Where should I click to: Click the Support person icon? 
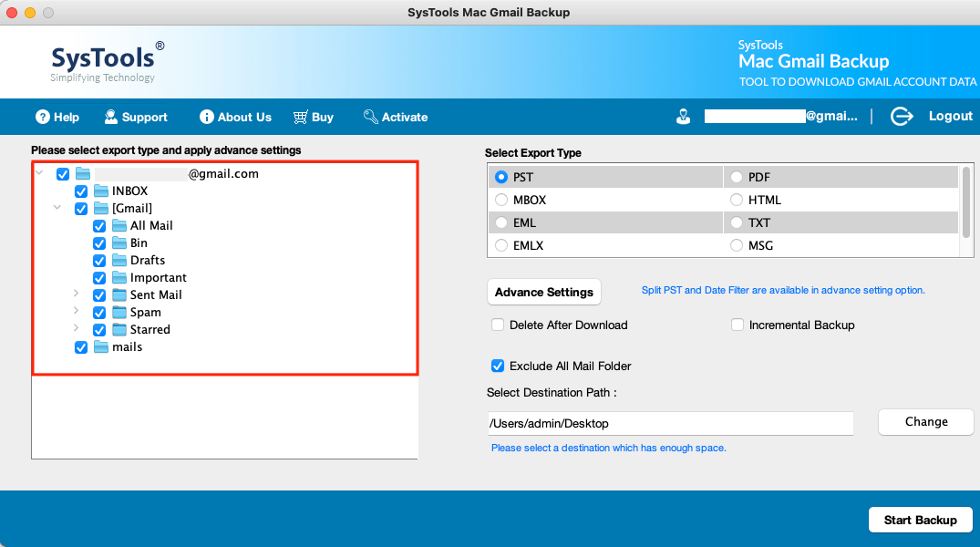(110, 117)
